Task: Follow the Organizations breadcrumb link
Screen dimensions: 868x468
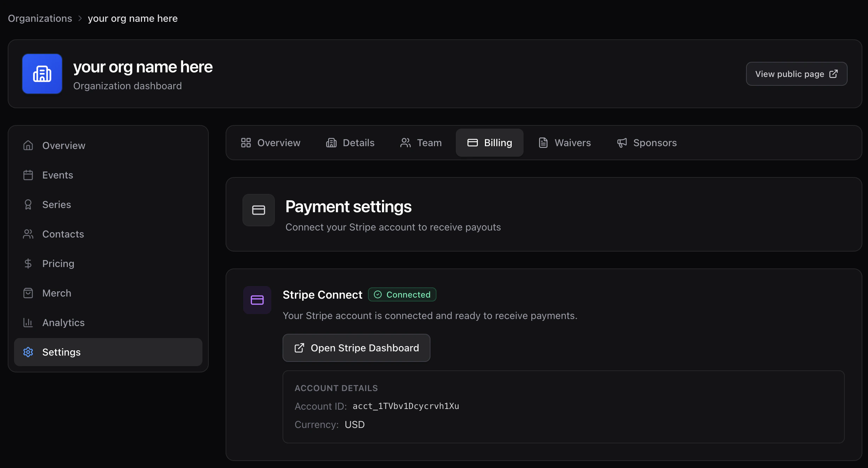Action: click(x=40, y=18)
